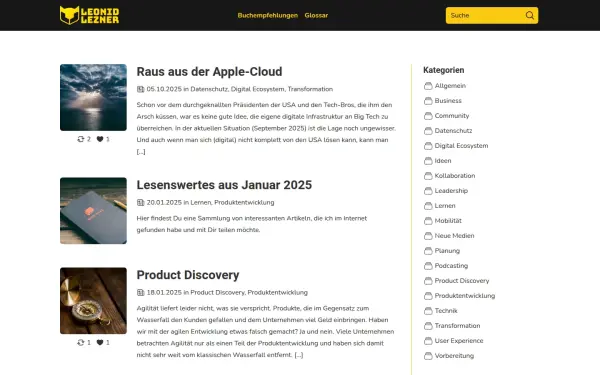Open Datenschutz tag in Apple-Cloud post meta
This screenshot has width=600, height=375.
click(x=209, y=89)
